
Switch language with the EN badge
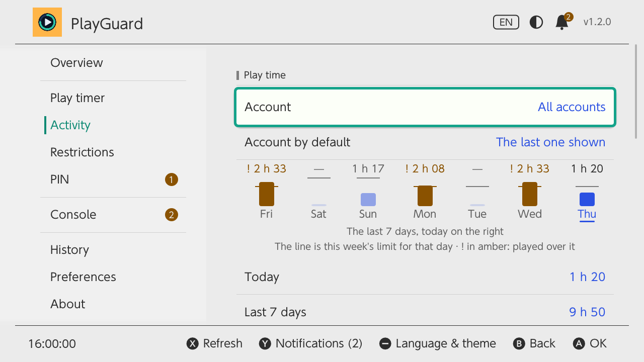[506, 22]
